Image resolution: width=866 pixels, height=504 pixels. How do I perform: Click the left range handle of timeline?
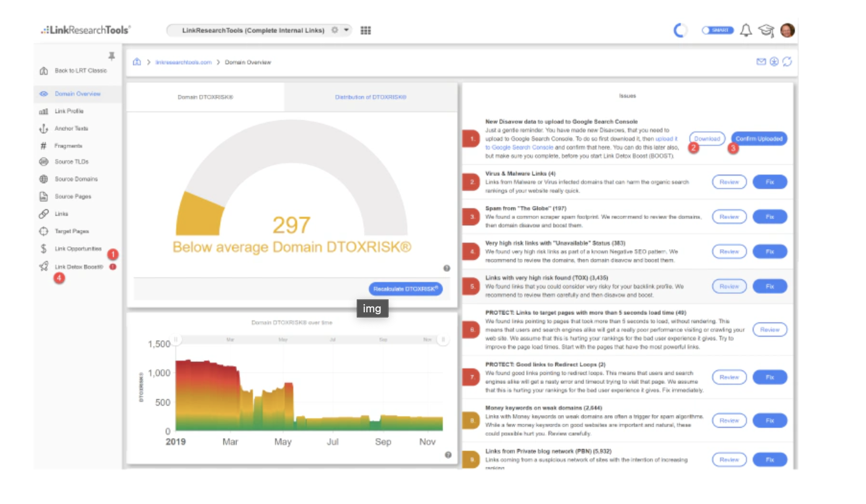click(x=176, y=340)
